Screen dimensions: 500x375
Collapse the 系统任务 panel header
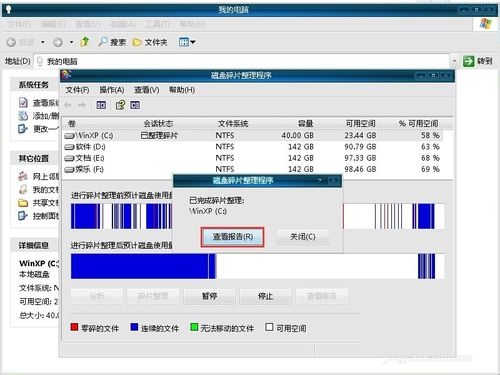(x=36, y=85)
